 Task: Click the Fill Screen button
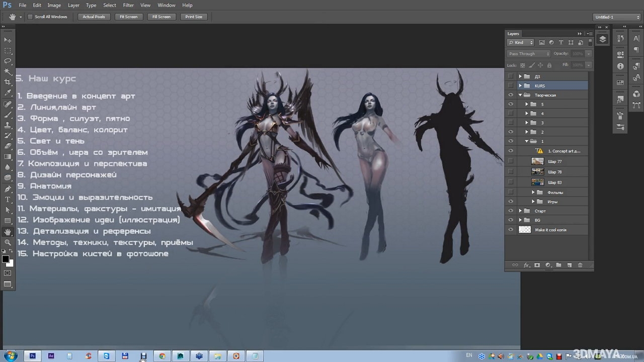point(162,17)
